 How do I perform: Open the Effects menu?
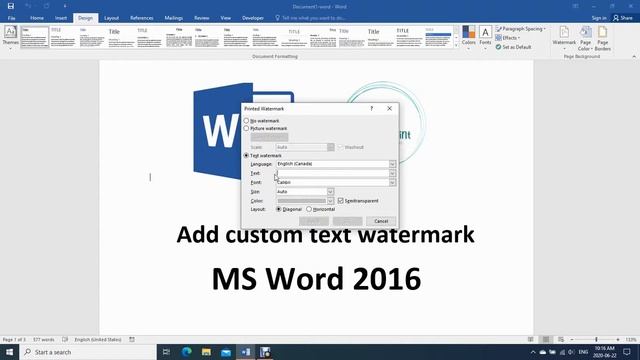tap(508, 38)
